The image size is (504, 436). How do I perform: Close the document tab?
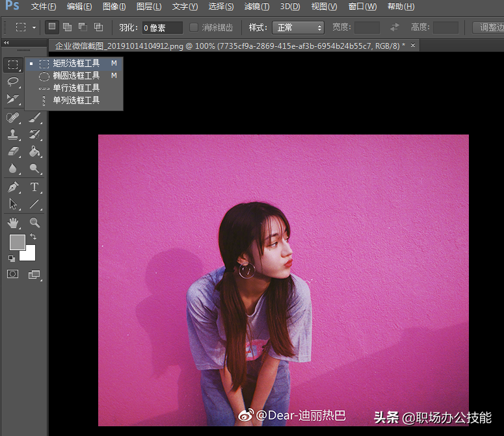(x=413, y=45)
